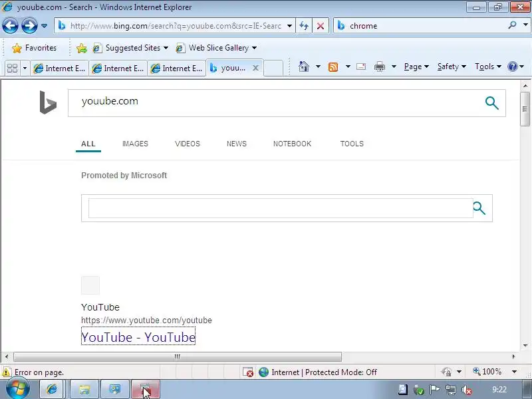Click the vertical scrollbar thumb
This screenshot has height=399, width=532.
tap(525, 109)
